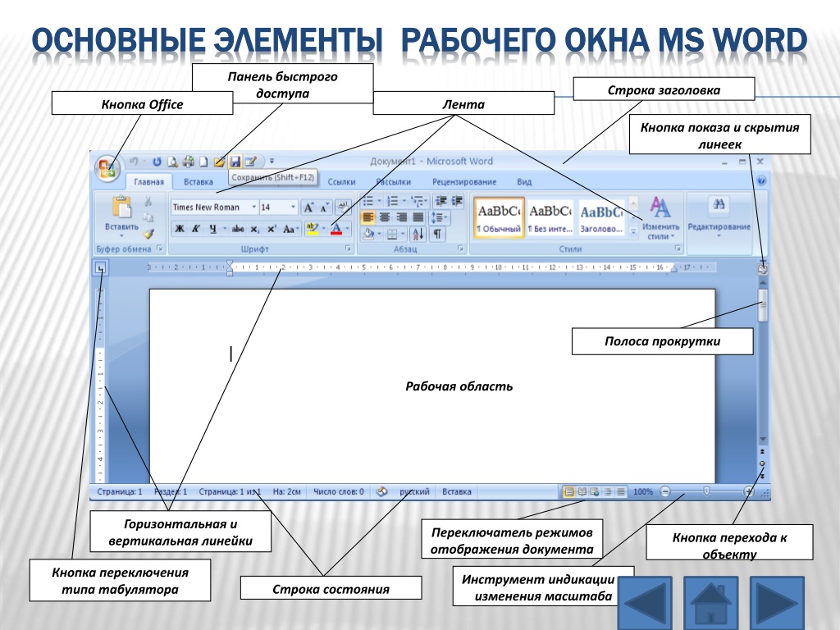This screenshot has width=840, height=630.
Task: Click the Open folder icon
Action: [219, 162]
